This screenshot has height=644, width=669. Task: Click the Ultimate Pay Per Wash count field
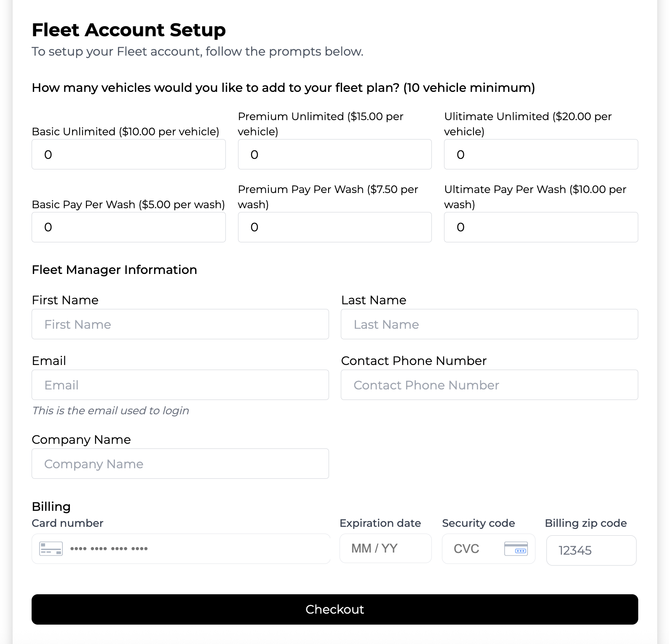pos(541,227)
